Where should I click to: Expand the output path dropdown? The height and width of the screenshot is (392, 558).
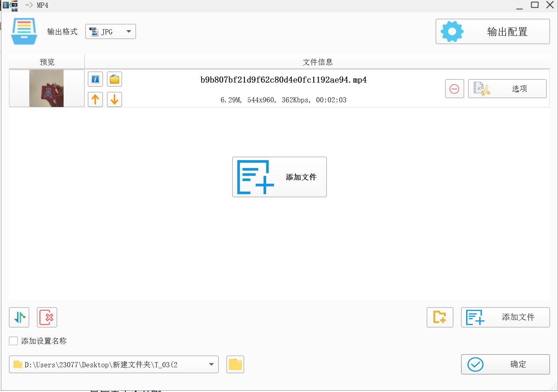click(211, 364)
